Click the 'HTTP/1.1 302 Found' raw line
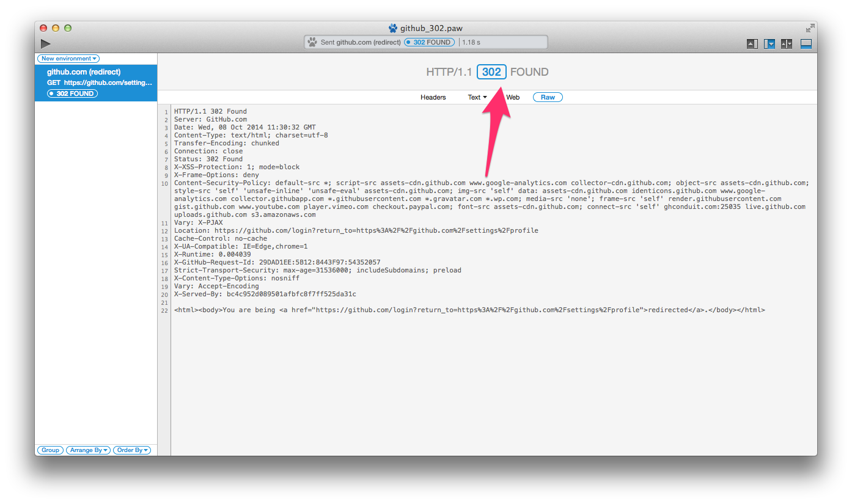Viewport: 852px width, 504px height. (210, 112)
